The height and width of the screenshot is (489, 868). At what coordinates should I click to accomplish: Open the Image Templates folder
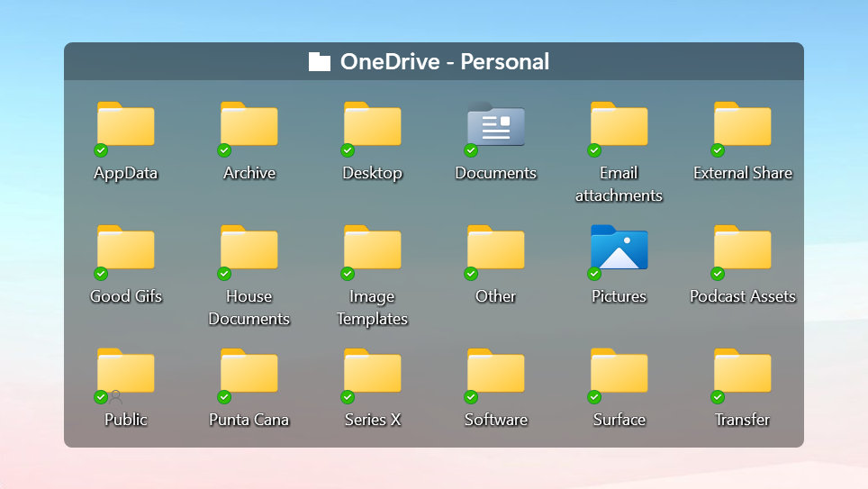pyautogui.click(x=373, y=249)
